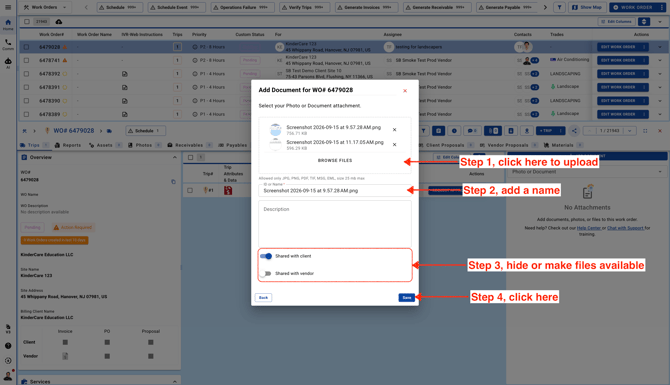
Task: Click the Generate Invoices filter chip
Action: point(367,7)
